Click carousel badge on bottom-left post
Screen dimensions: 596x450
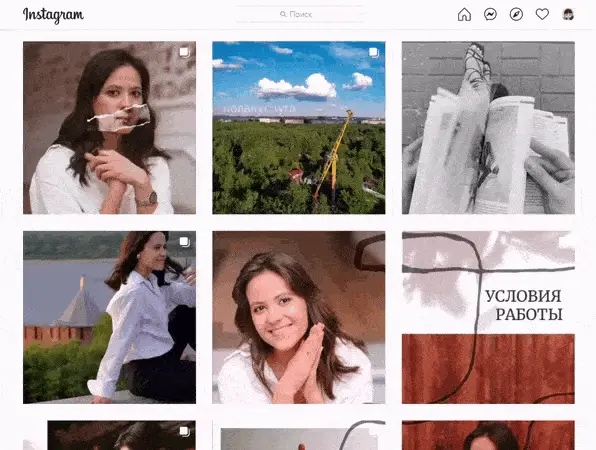tap(184, 431)
